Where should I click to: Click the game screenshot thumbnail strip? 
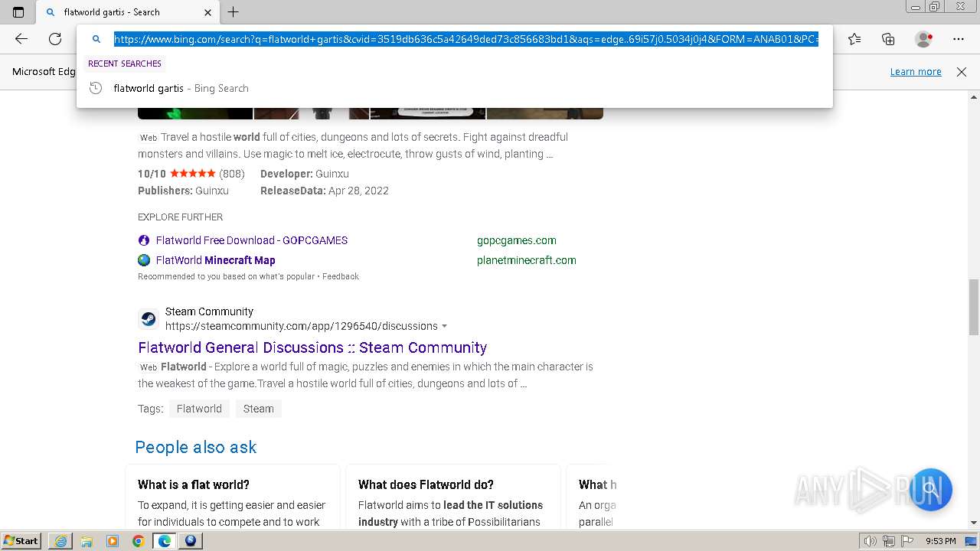pos(371,112)
